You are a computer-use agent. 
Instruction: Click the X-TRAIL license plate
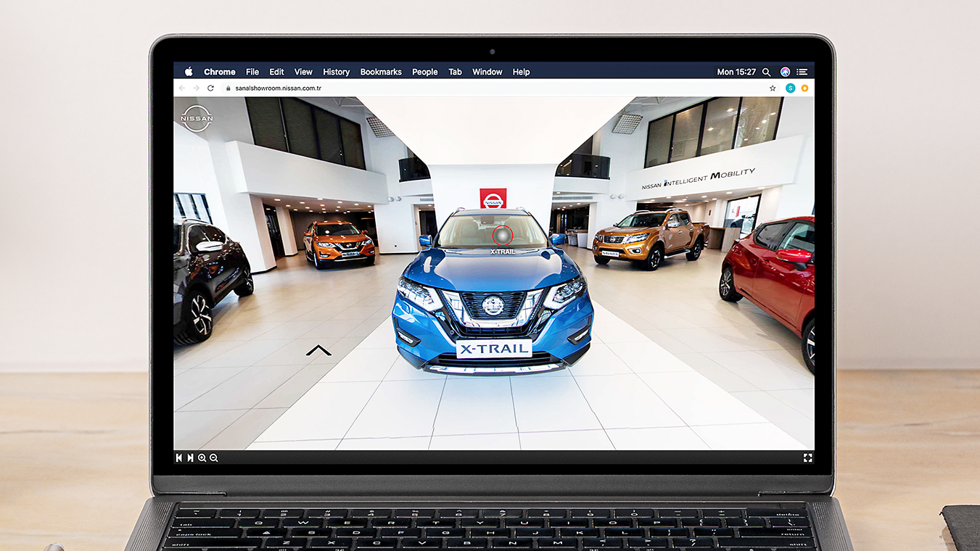pyautogui.click(x=494, y=349)
